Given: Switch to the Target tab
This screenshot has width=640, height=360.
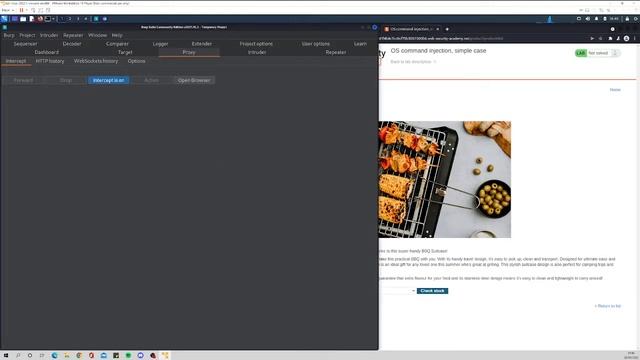Looking at the screenshot, I should [125, 52].
